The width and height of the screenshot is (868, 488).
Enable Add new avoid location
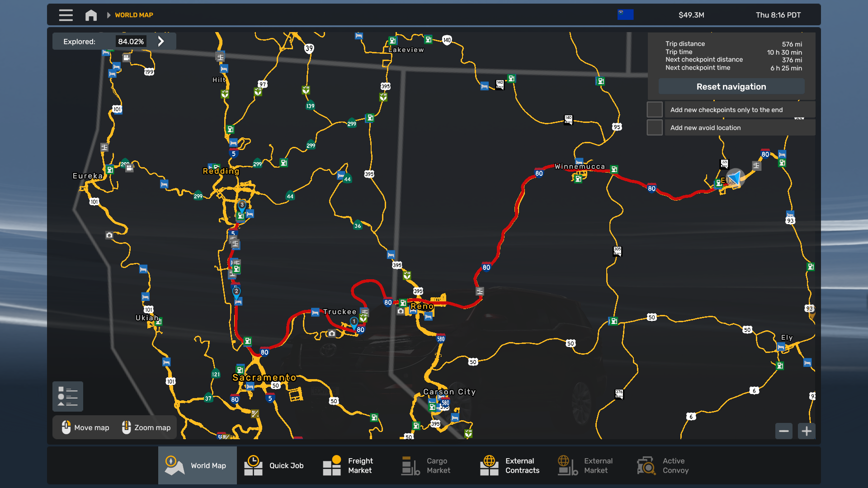[x=655, y=127]
